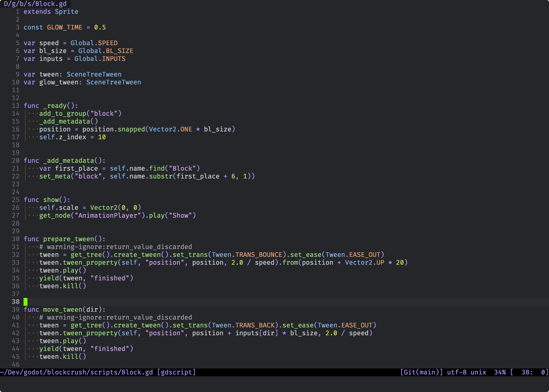Click the warning-ignore comment on line 40
The width and height of the screenshot is (549, 392).
click(x=116, y=318)
